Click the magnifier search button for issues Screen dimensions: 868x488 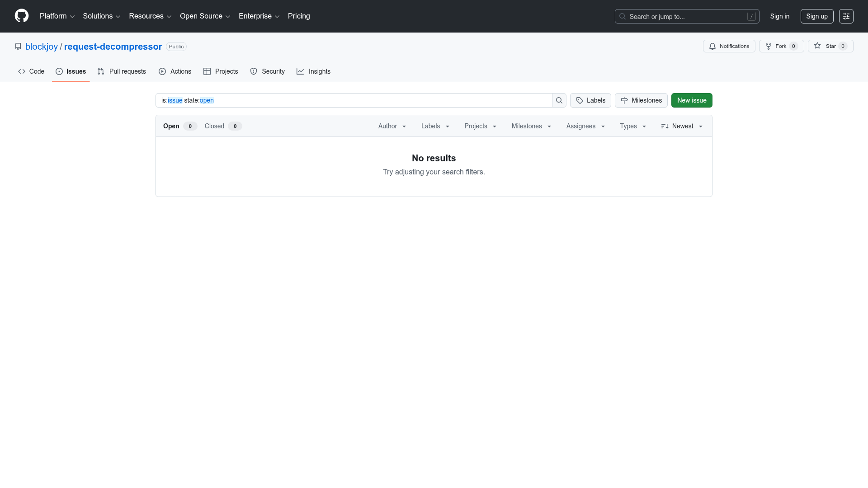point(559,100)
